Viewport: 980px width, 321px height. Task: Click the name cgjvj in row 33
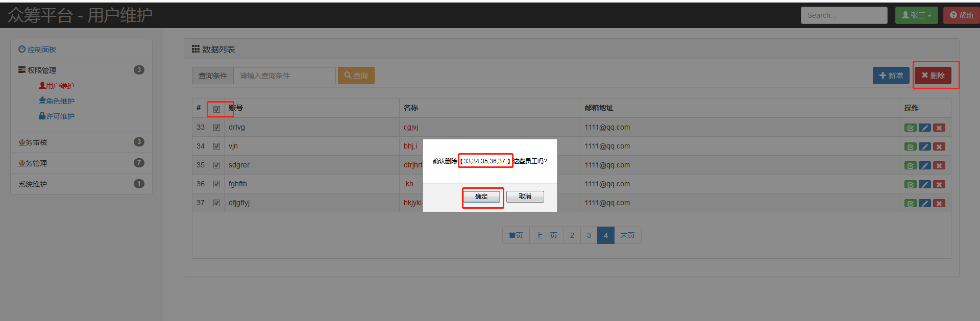click(x=411, y=127)
